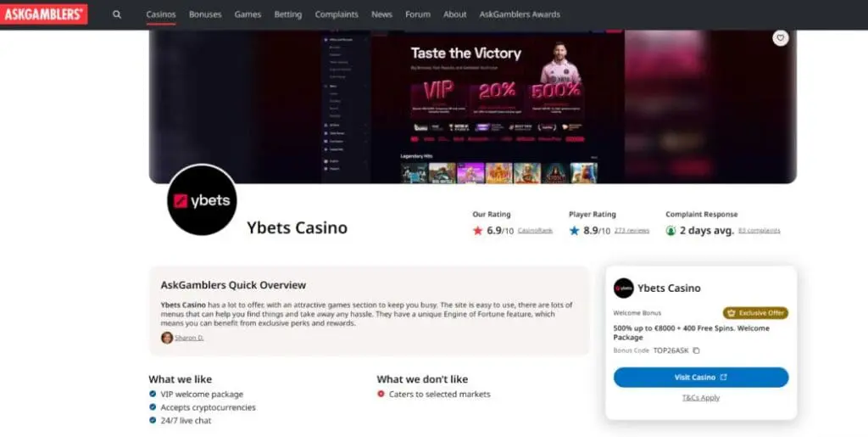Open AskGamblers Awards page
Image resolution: width=868 pixels, height=437 pixels.
point(520,14)
